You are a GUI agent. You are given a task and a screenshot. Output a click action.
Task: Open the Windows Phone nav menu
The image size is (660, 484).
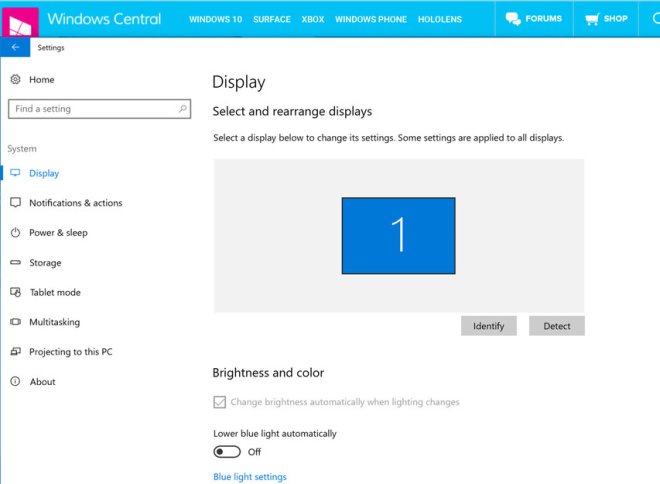tap(371, 19)
